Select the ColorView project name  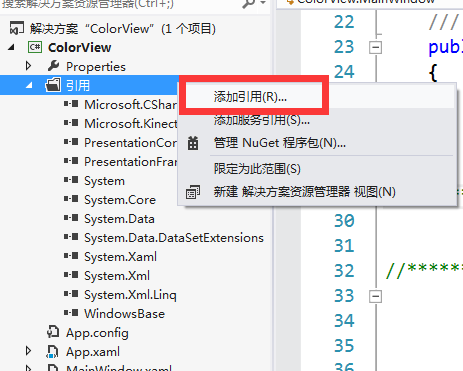point(79,47)
